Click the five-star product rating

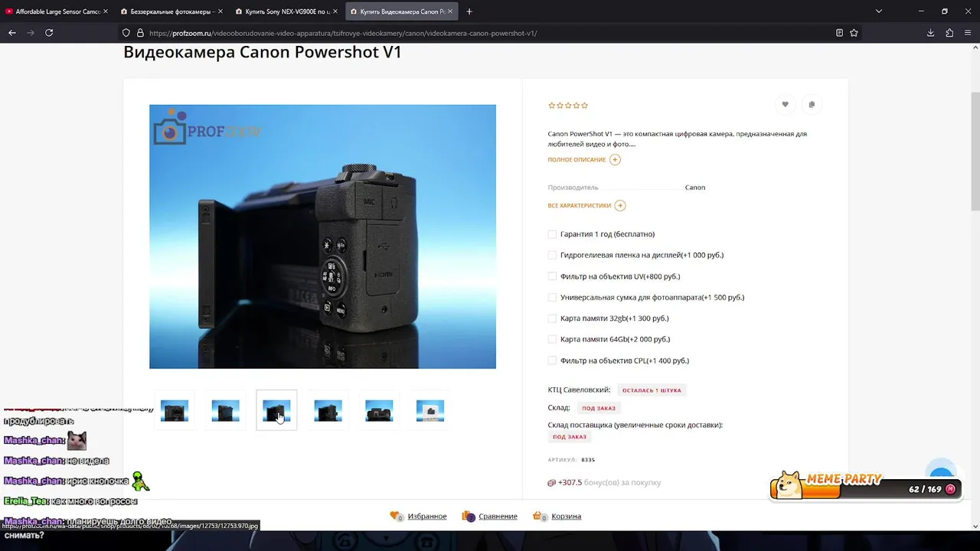coord(568,106)
